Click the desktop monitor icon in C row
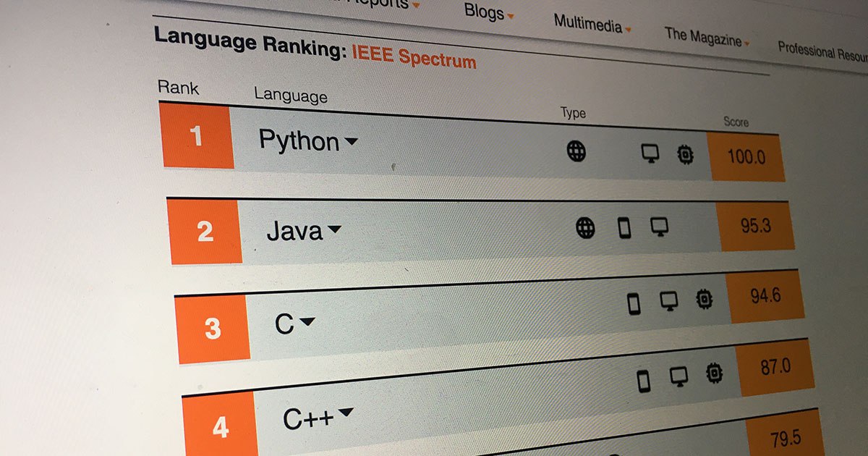The width and height of the screenshot is (868, 456). click(669, 301)
